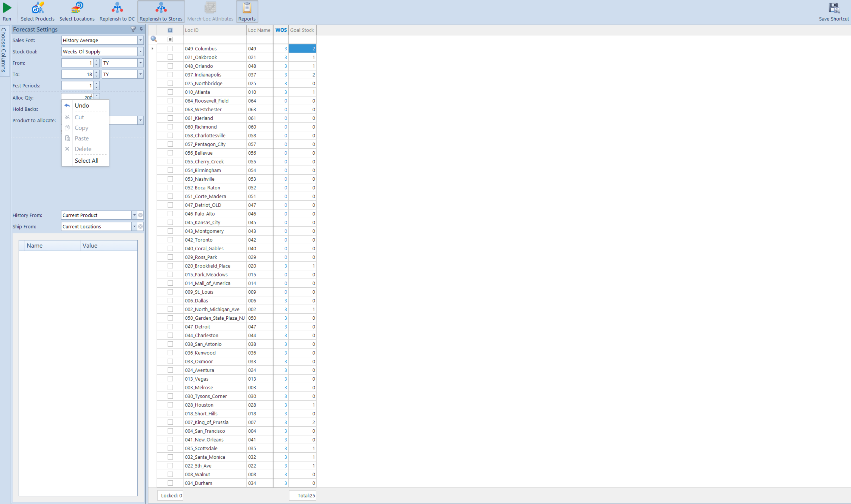Viewport: 851px width, 504px height.
Task: Check the 049_Columbus row checkbox
Action: (x=170, y=49)
